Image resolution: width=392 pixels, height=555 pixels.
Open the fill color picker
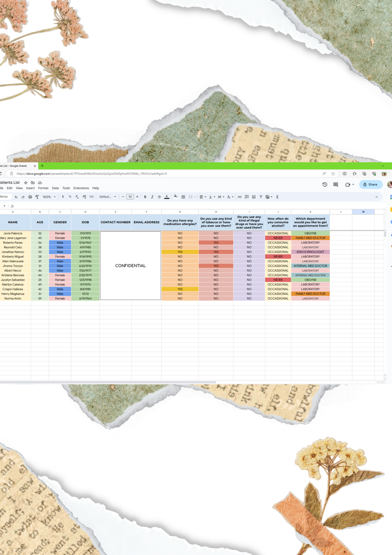click(176, 197)
